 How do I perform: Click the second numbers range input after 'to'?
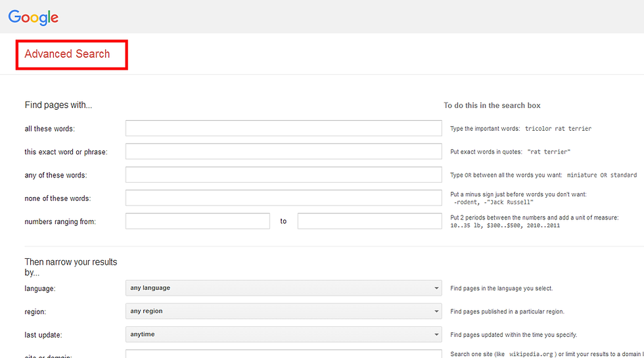pos(369,221)
